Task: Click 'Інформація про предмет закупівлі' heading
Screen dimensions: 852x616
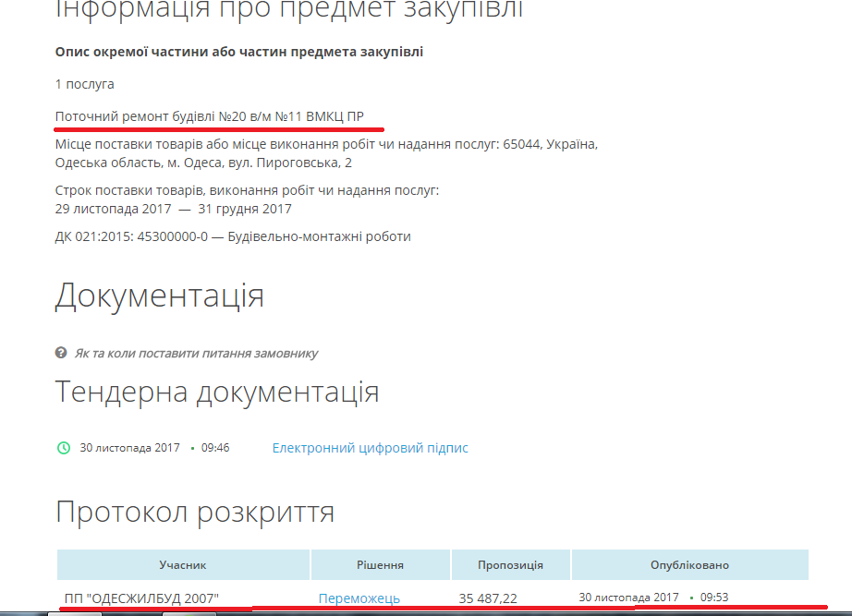Action: coord(288,9)
